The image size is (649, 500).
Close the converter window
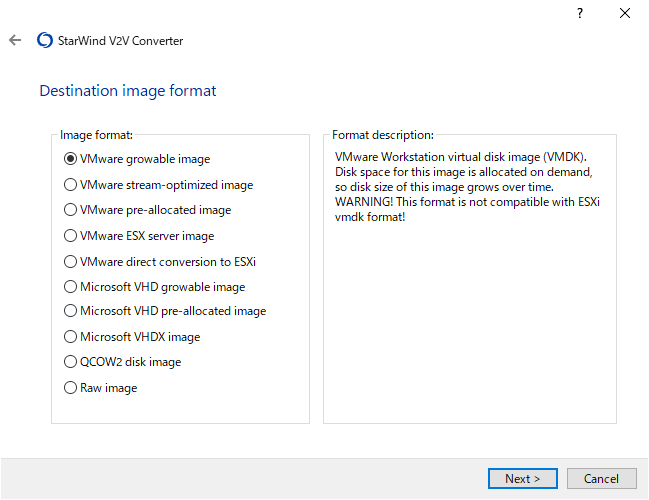(625, 13)
